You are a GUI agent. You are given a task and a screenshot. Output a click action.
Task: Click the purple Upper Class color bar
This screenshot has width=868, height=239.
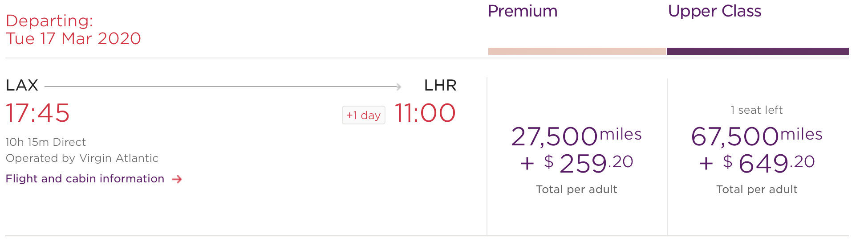pos(758,51)
